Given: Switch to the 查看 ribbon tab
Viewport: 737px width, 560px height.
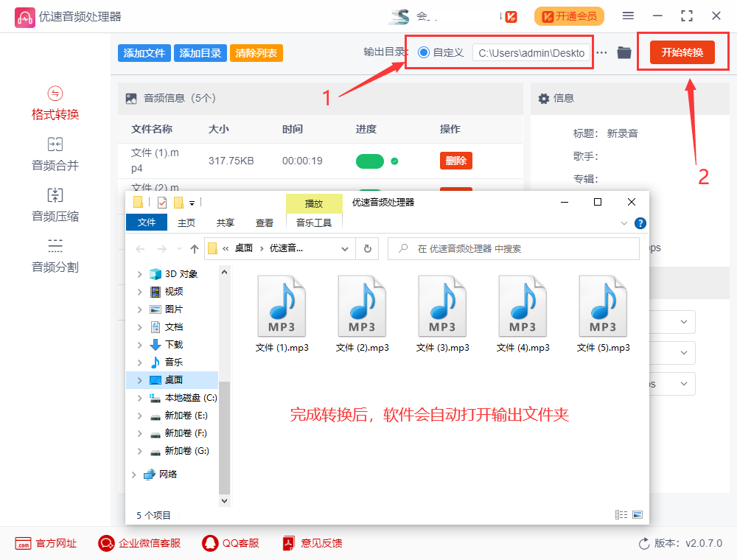Looking at the screenshot, I should point(264,223).
